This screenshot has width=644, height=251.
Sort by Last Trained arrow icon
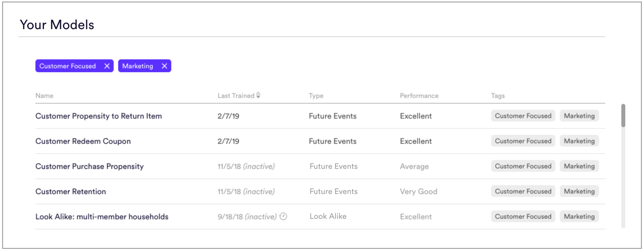(x=258, y=95)
